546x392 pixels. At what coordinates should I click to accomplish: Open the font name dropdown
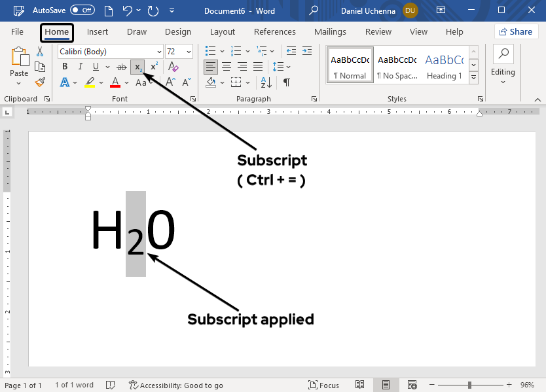(x=159, y=52)
